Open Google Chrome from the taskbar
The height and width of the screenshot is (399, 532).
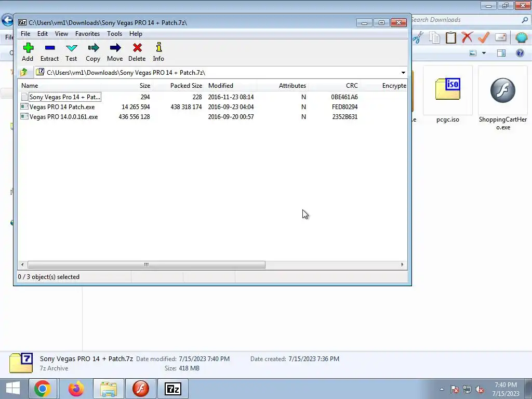click(x=43, y=389)
